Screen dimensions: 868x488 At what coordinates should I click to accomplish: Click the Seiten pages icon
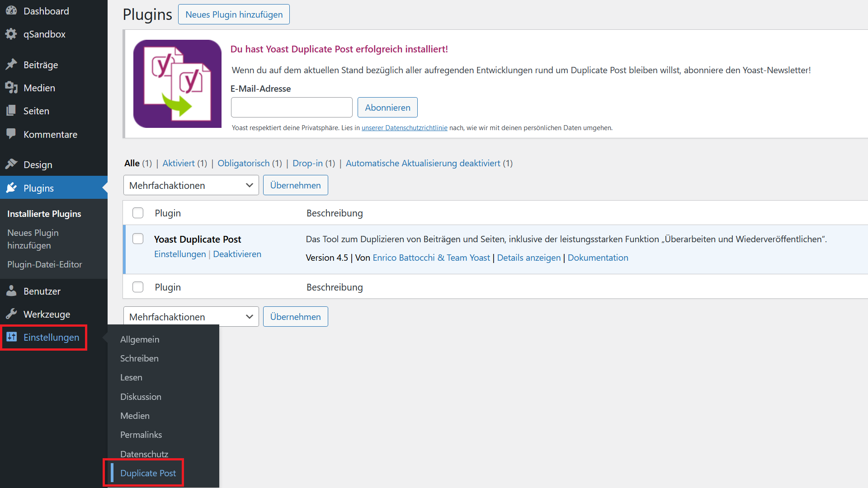[x=11, y=111]
